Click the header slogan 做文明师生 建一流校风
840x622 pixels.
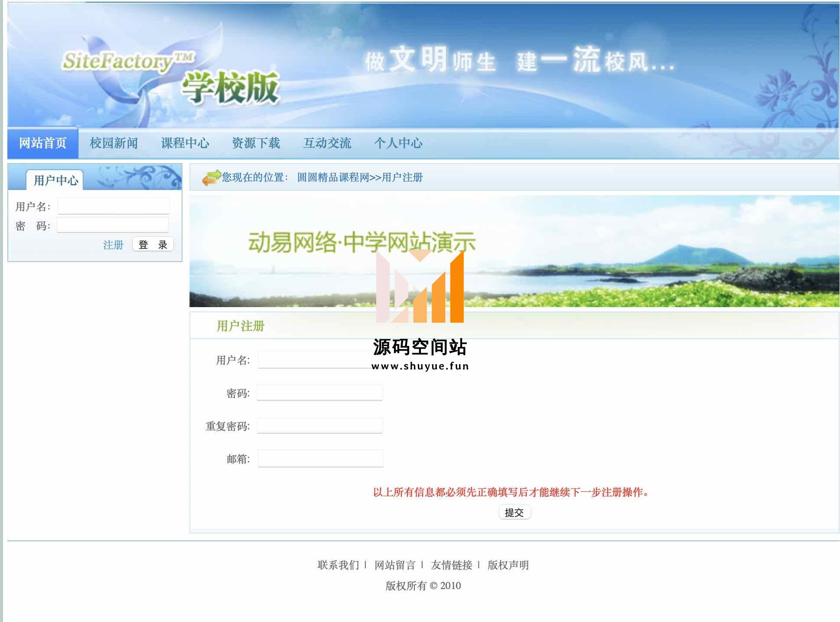(x=520, y=61)
